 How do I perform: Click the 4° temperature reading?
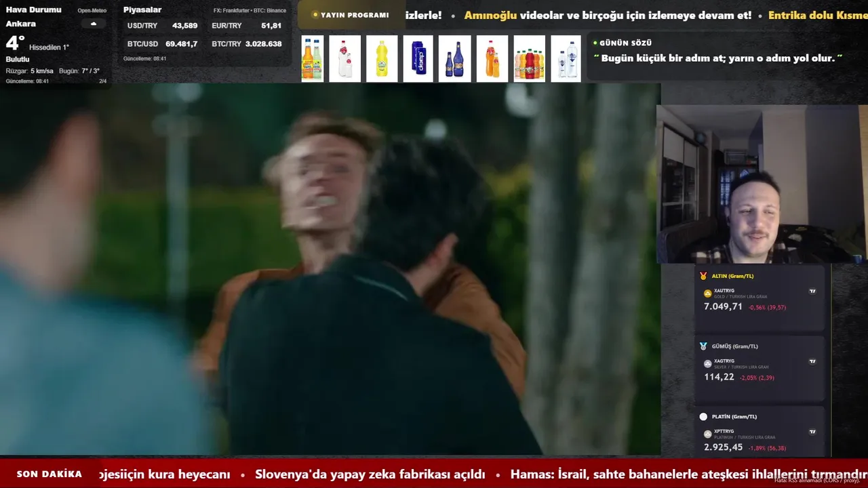[15, 43]
